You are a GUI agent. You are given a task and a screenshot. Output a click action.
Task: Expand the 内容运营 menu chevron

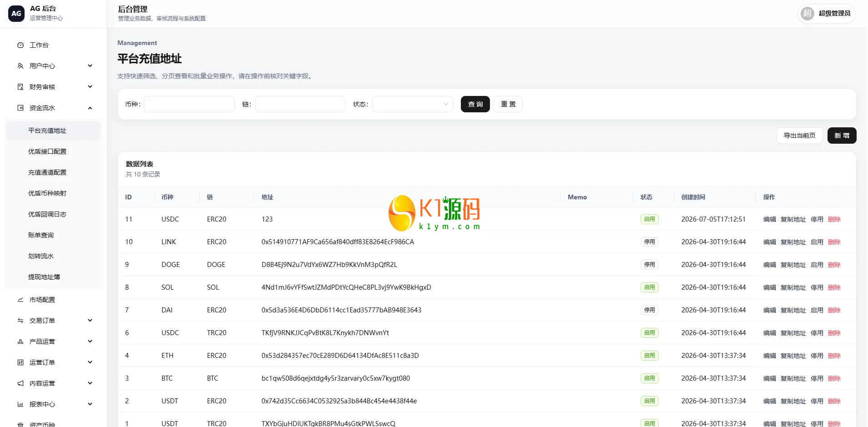point(90,383)
